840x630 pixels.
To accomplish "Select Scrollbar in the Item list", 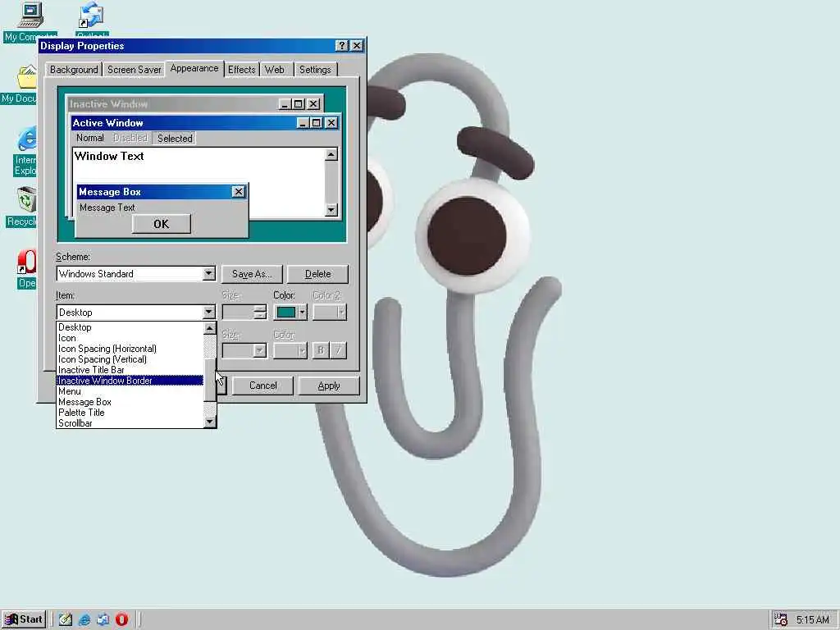I will pos(130,423).
